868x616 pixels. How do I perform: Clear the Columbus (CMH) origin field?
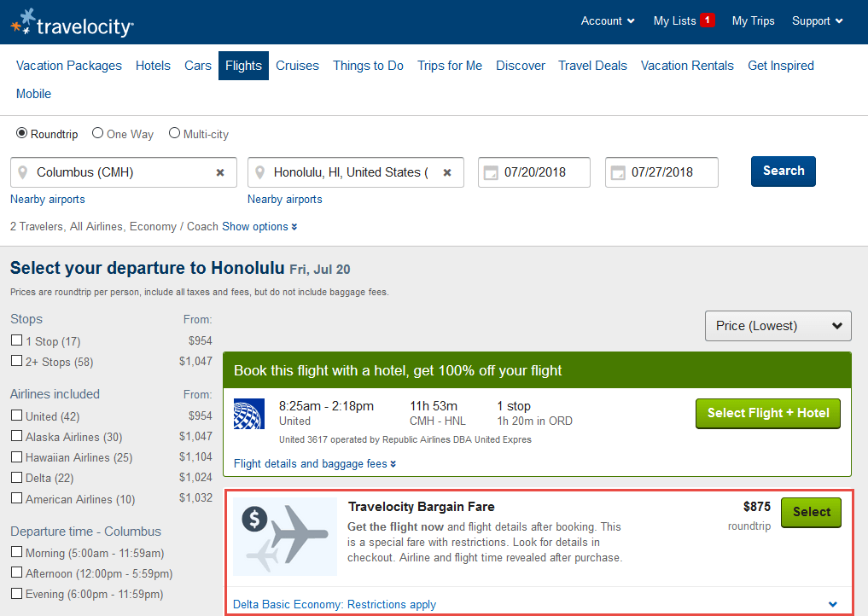click(x=219, y=172)
